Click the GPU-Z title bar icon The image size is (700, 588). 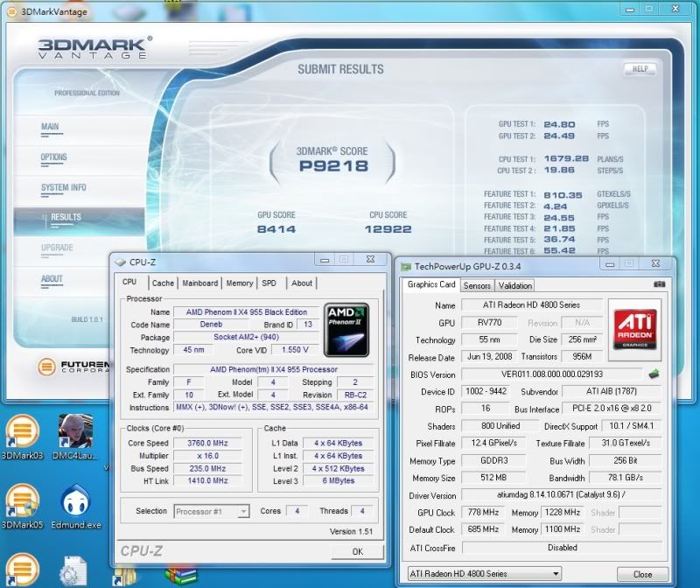point(406,267)
